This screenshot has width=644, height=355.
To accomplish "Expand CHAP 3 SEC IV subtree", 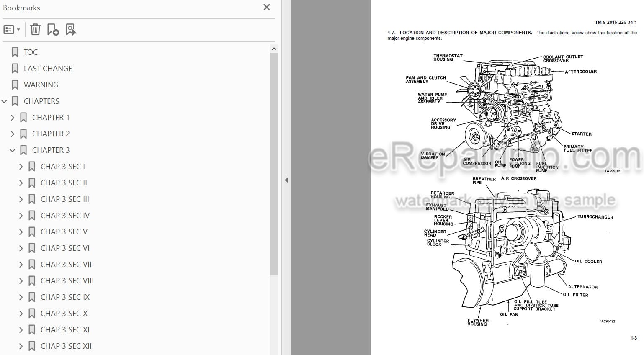I will [x=21, y=216].
